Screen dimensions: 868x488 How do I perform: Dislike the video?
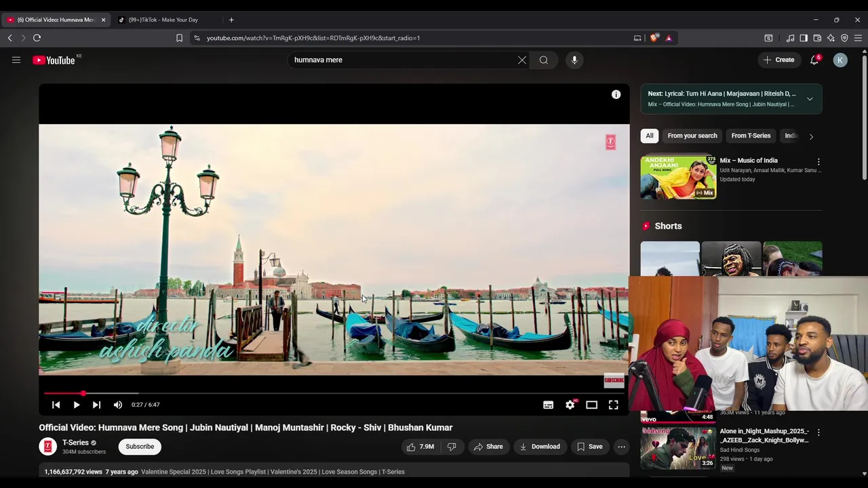(452, 447)
